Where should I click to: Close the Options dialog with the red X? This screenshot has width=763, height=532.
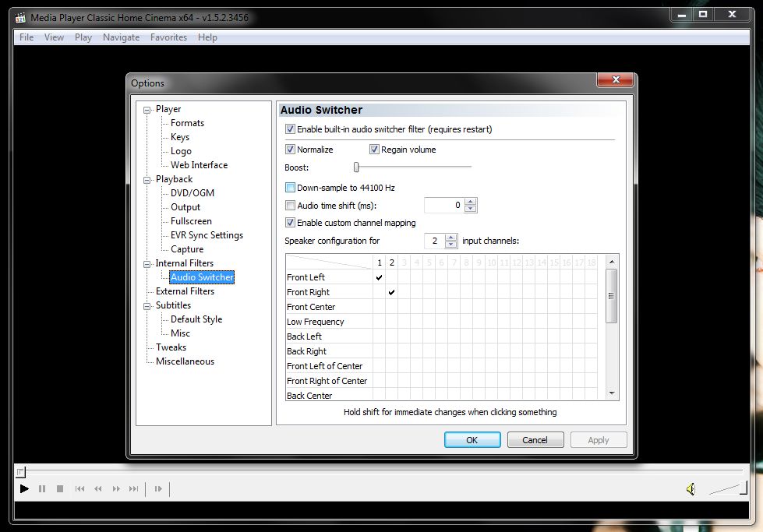click(x=616, y=79)
